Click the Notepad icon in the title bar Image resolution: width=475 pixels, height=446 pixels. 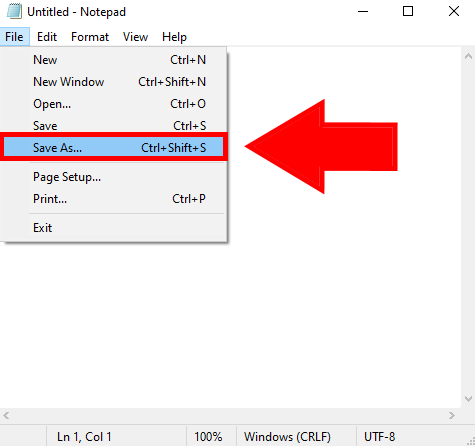click(x=14, y=11)
